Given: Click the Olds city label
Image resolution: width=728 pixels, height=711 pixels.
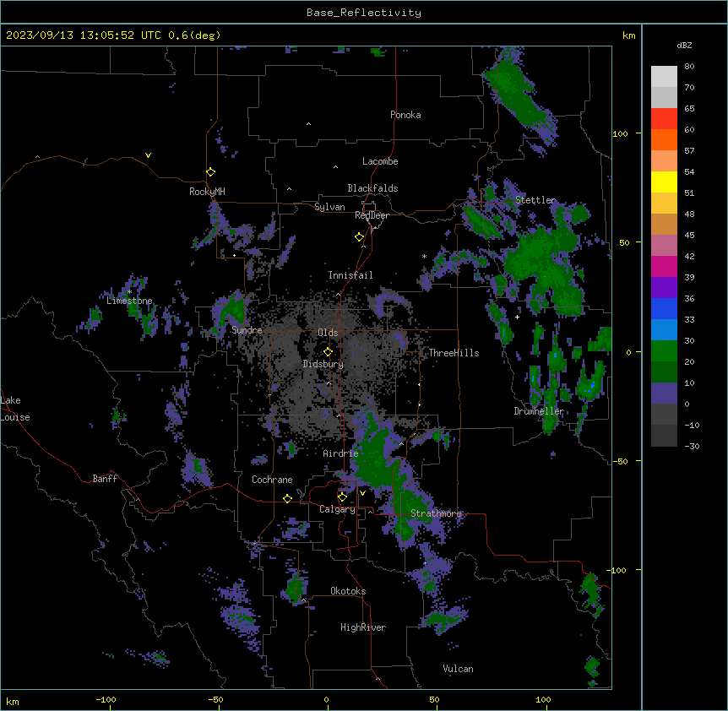Looking at the screenshot, I should click(x=328, y=333).
